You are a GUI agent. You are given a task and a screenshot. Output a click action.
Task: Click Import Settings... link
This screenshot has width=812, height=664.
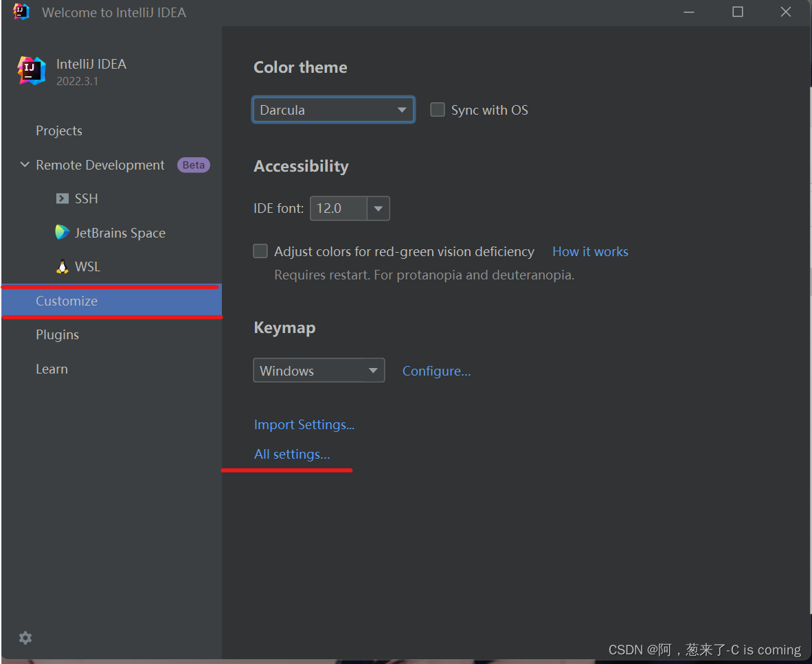[304, 425]
